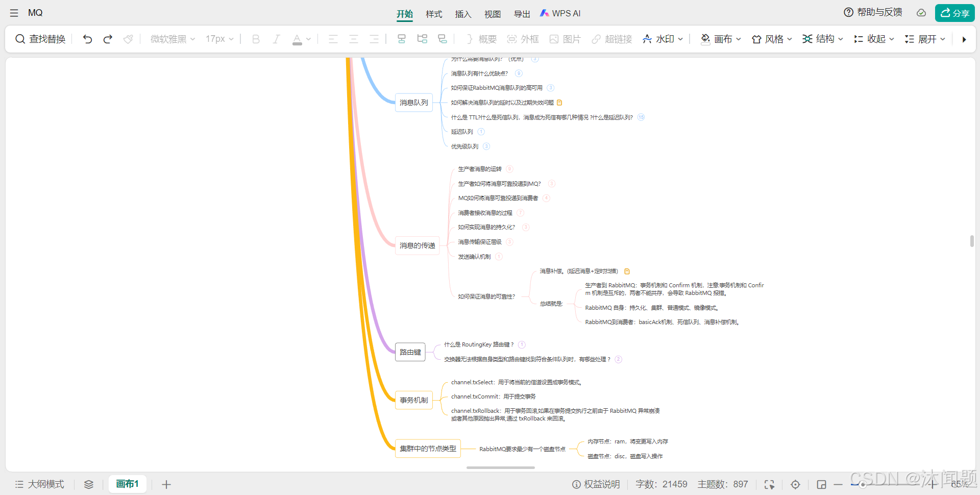980x495 pixels.
Task: Open the canvas (画布) dropdown
Action: (721, 39)
